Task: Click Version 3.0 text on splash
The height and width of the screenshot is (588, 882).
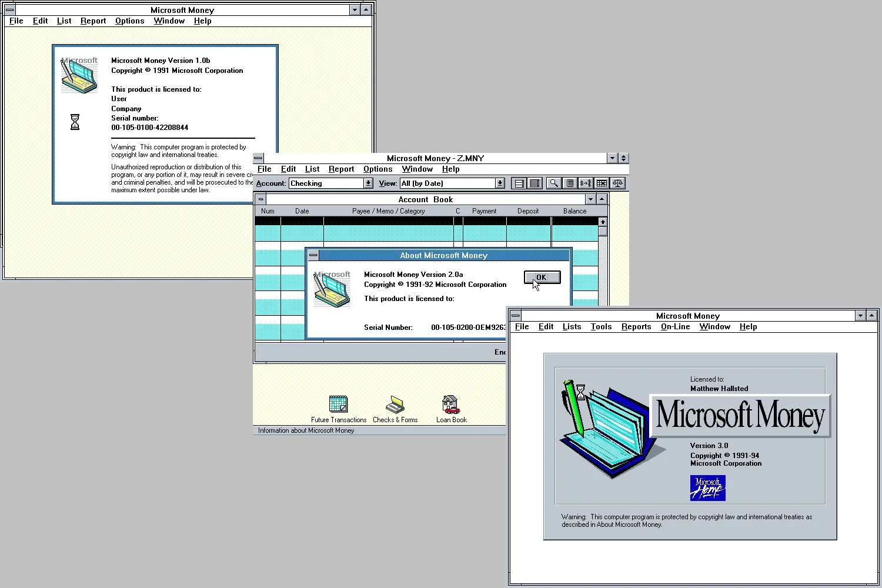Action: pos(709,446)
